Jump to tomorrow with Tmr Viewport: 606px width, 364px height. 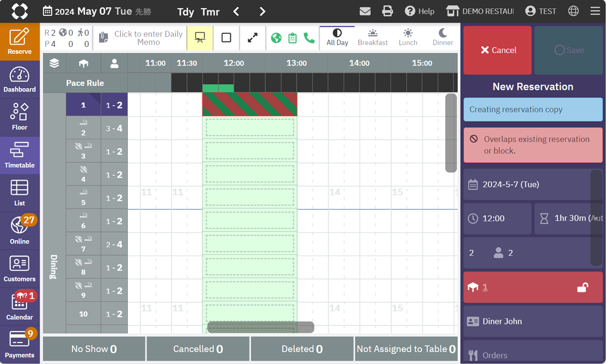pyautogui.click(x=210, y=12)
